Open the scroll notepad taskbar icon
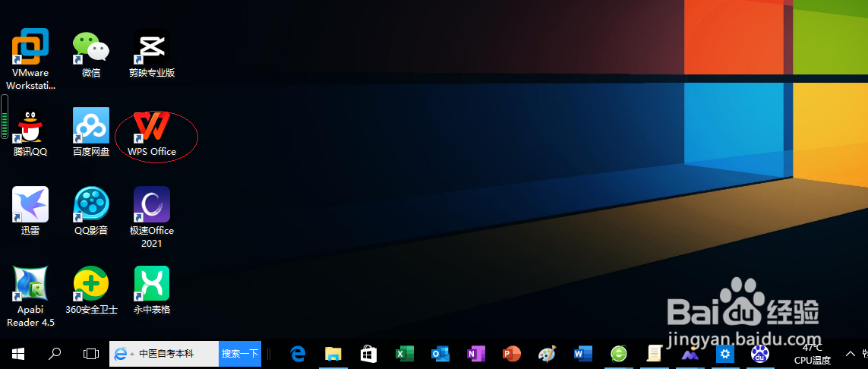Screen dimensions: 868x369 click(655, 354)
